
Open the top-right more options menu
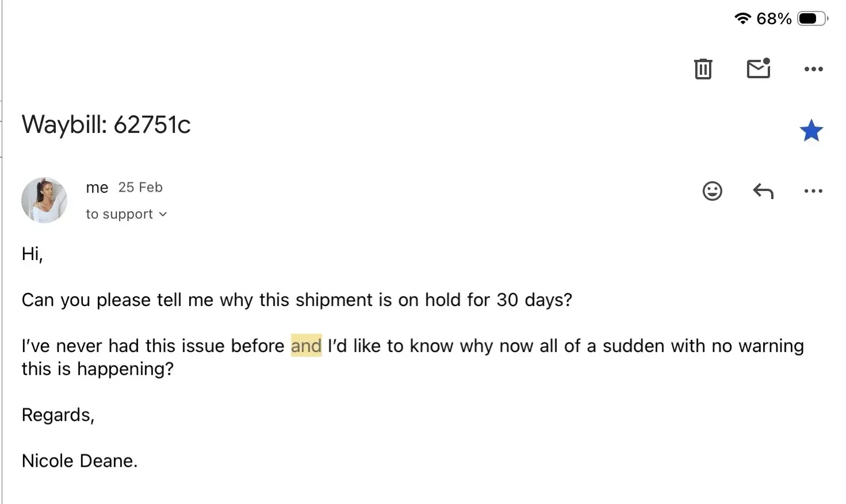813,69
